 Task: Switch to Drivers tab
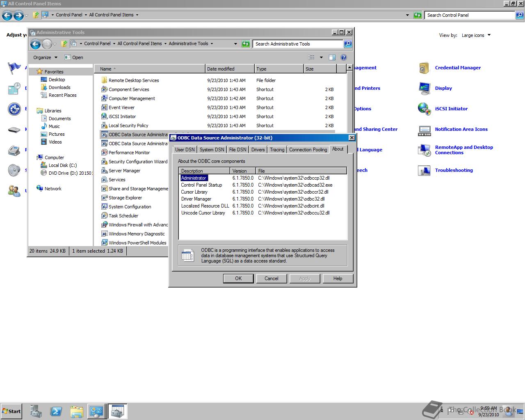258,150
